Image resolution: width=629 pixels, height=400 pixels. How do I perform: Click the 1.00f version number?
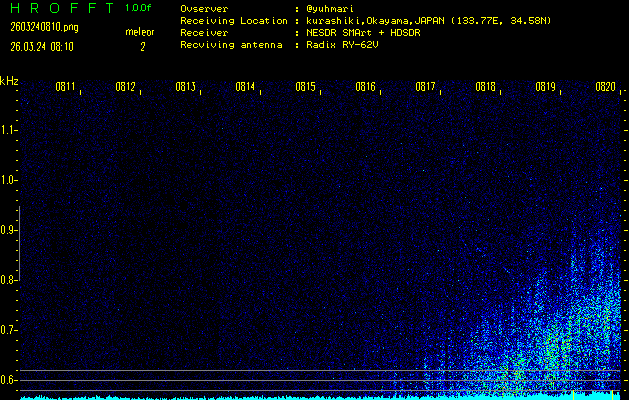pyautogui.click(x=140, y=8)
